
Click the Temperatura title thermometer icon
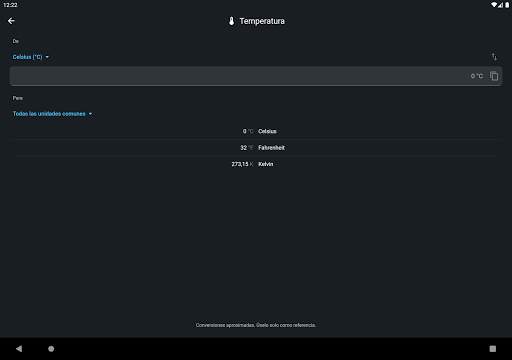click(231, 21)
